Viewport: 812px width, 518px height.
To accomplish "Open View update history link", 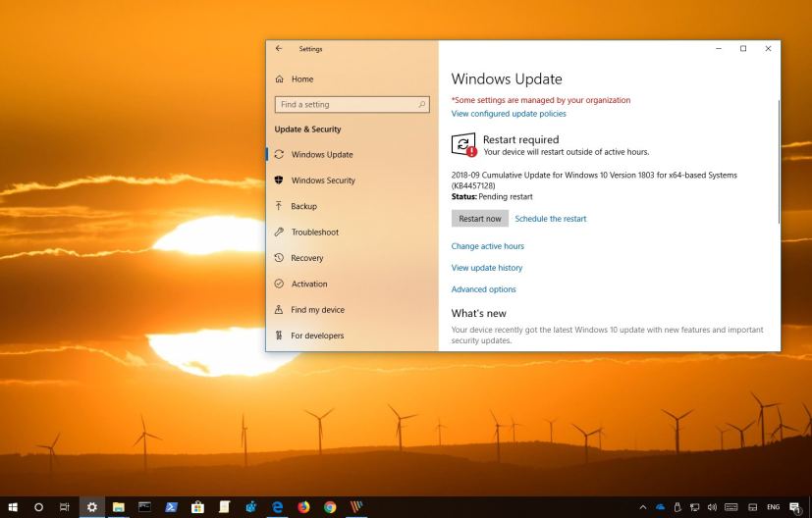I will click(x=487, y=268).
